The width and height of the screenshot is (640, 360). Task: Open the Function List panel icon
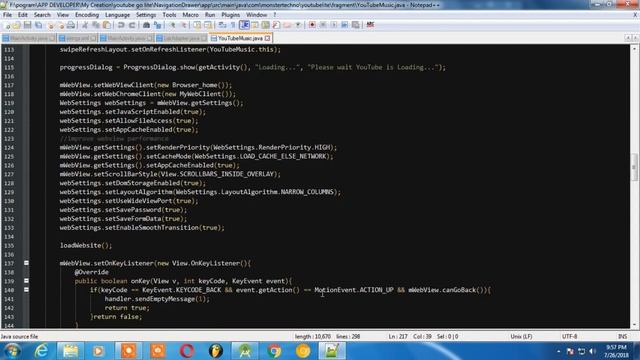click(x=276, y=25)
